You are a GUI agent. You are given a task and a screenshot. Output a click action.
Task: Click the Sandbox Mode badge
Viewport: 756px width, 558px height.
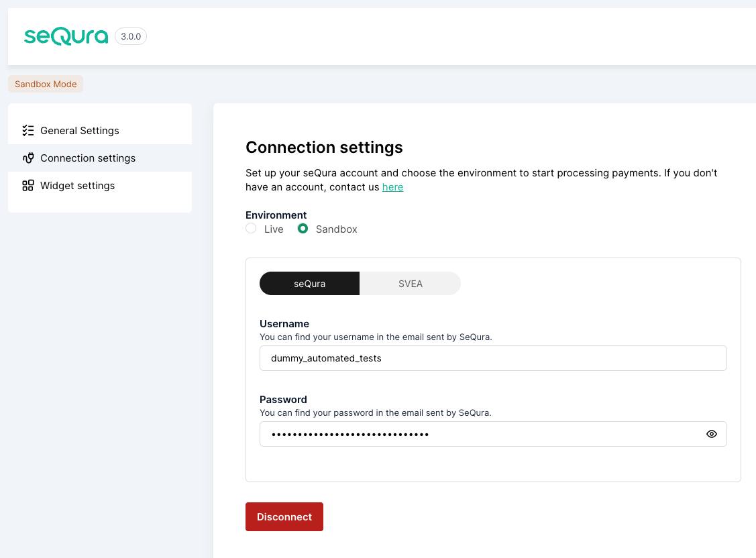pyautogui.click(x=46, y=84)
